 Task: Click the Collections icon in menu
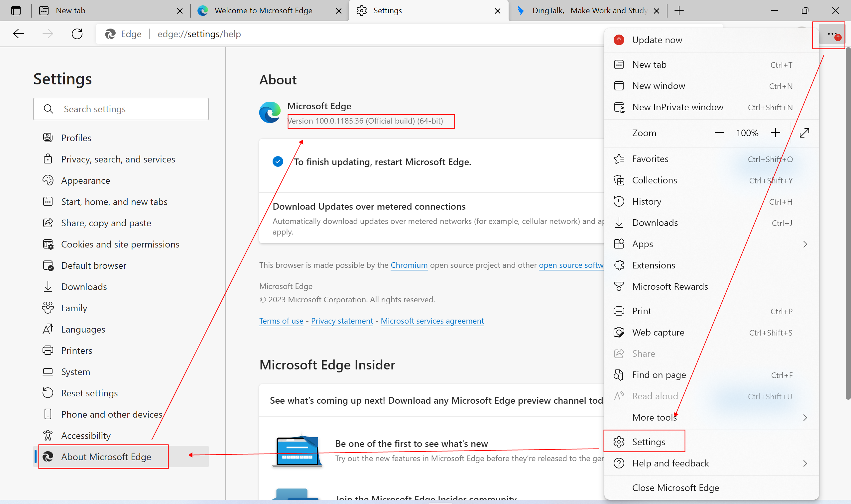[619, 180]
